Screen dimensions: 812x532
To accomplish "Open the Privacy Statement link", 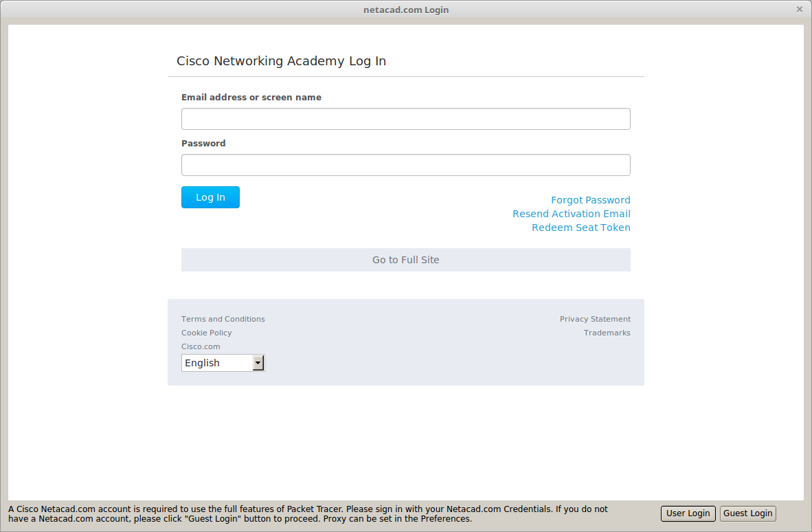I will tap(595, 319).
